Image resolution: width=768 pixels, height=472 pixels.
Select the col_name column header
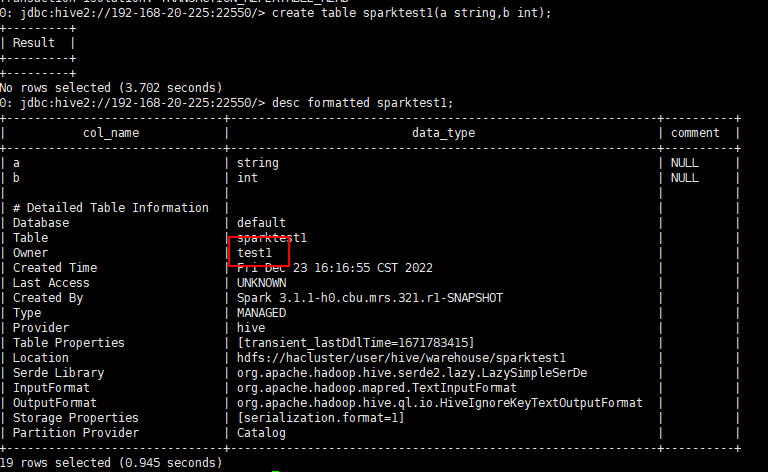coord(111,133)
